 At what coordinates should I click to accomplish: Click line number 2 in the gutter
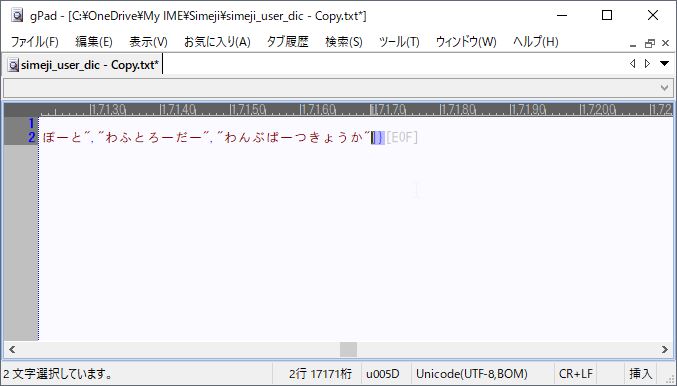point(31,137)
